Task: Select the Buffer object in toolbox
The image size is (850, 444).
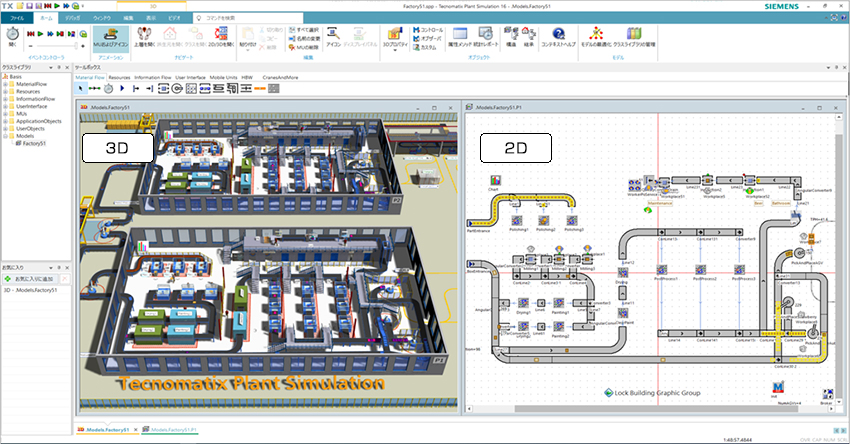Action: [204, 88]
